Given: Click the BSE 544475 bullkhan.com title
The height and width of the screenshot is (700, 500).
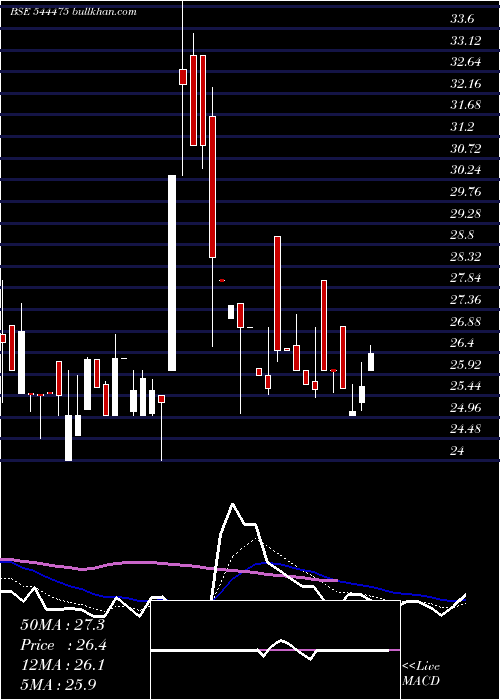Looking at the screenshot, I should [73, 12].
